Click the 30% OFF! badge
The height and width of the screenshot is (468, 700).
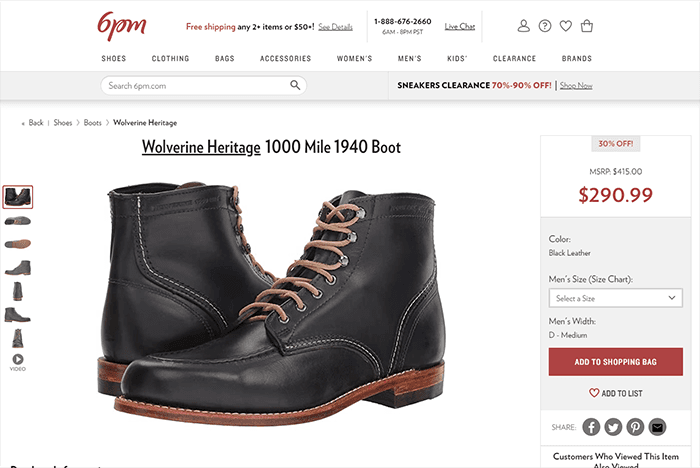[616, 143]
